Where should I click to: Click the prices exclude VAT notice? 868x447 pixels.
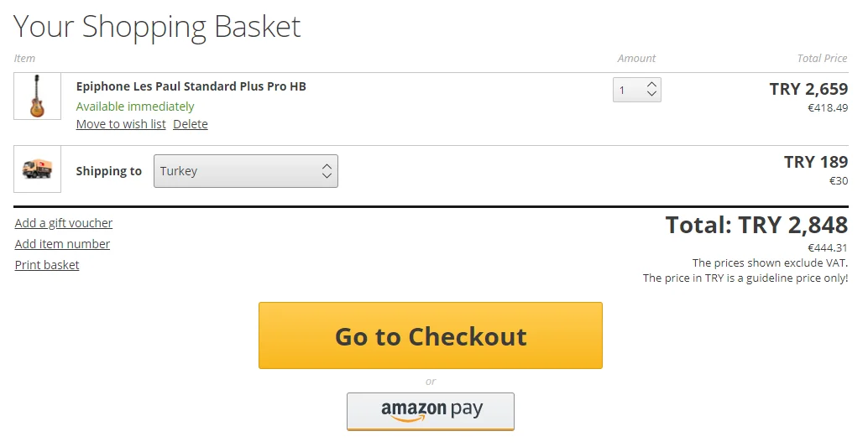coord(770,262)
